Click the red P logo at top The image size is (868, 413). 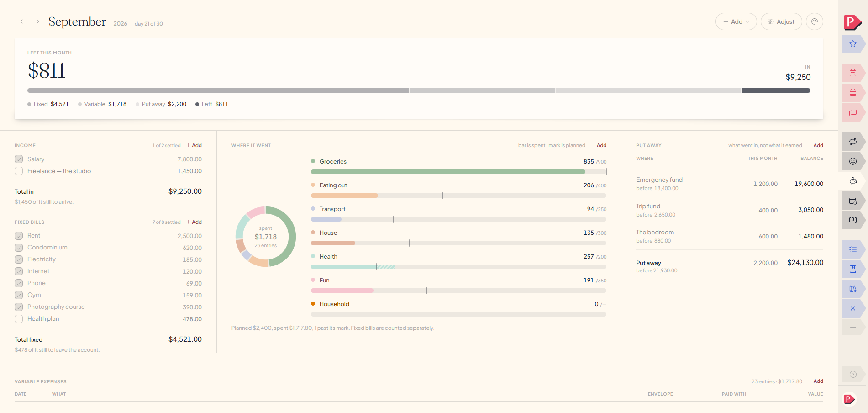(852, 22)
